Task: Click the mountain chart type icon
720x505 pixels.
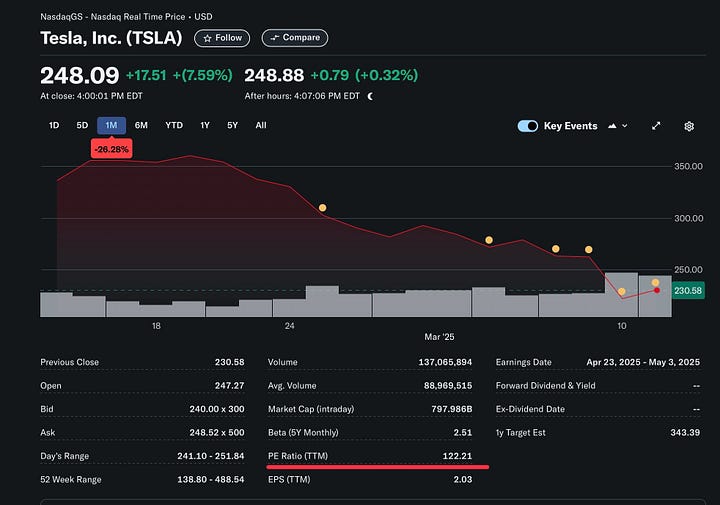Action: (x=612, y=126)
